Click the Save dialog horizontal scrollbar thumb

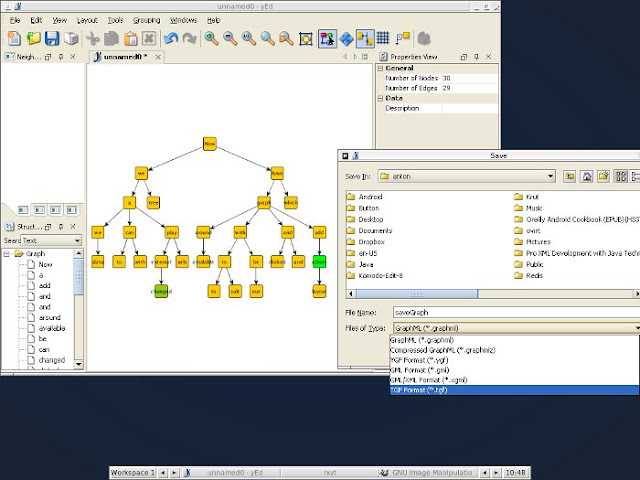point(416,294)
